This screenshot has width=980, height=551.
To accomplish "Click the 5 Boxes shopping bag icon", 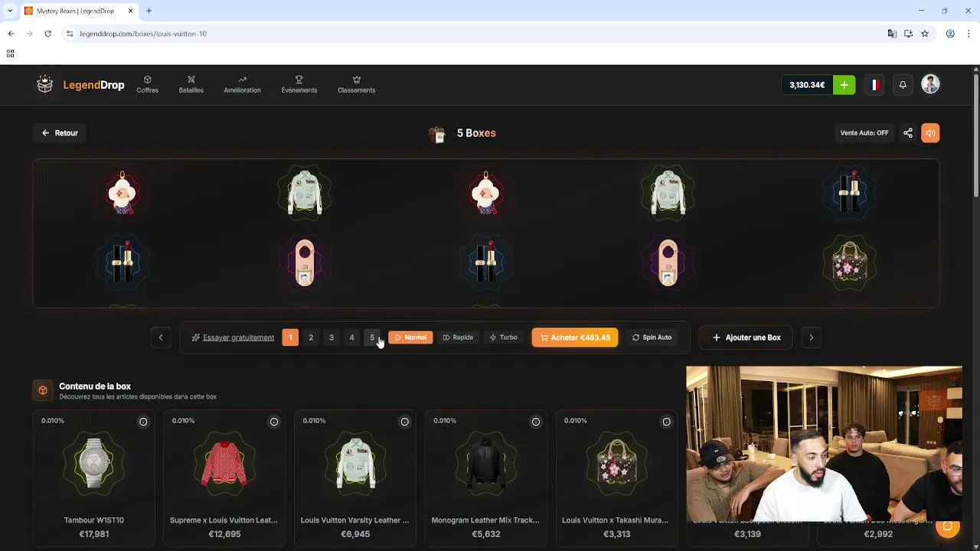I will [437, 135].
